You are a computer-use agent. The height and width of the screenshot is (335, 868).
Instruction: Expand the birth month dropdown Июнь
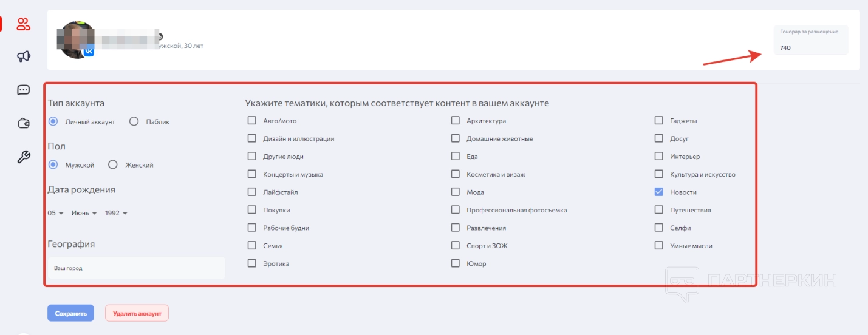[84, 213]
